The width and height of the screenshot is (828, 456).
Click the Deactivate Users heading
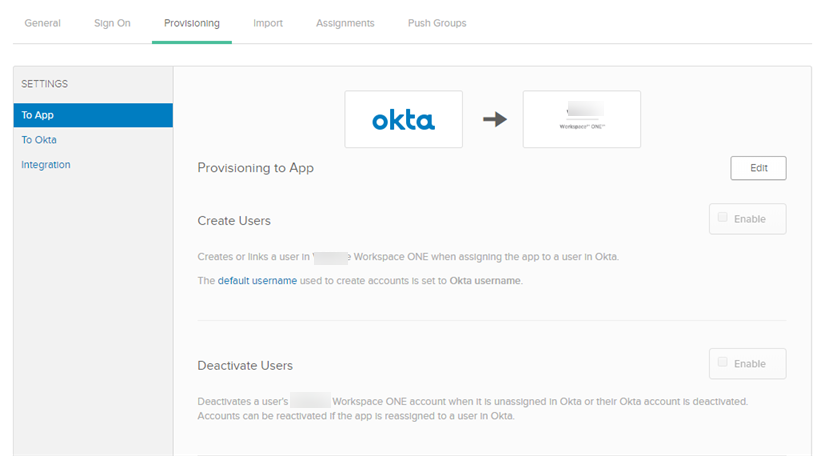pos(245,365)
